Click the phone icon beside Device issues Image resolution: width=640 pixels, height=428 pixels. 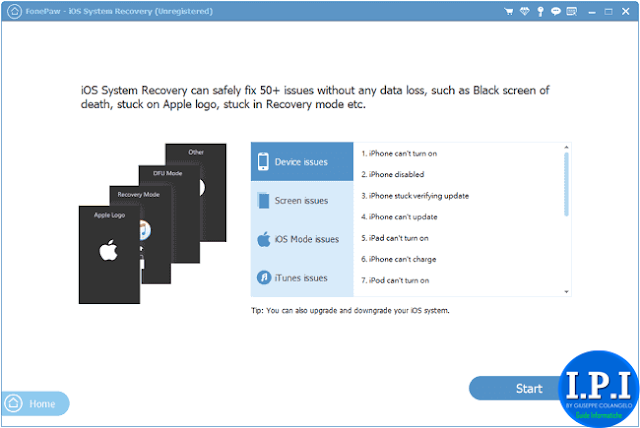tap(263, 162)
